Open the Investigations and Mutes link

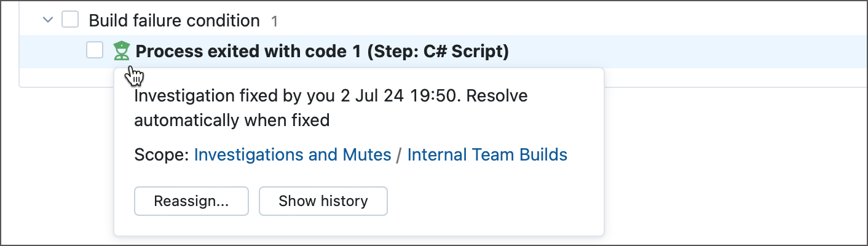click(x=293, y=154)
